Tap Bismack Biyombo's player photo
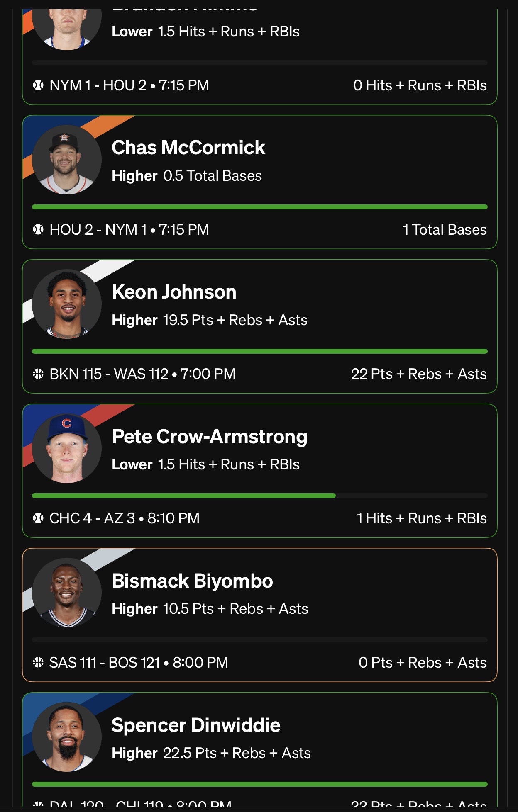This screenshot has height=812, width=518. click(x=67, y=593)
